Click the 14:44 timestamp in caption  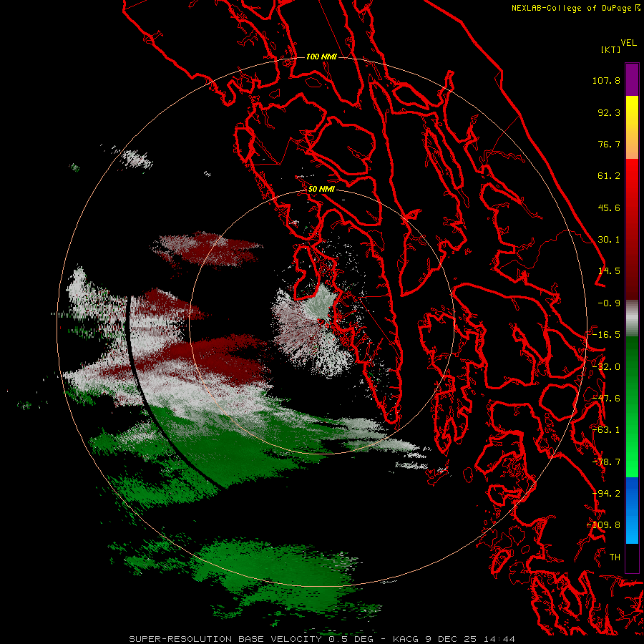pos(499,639)
